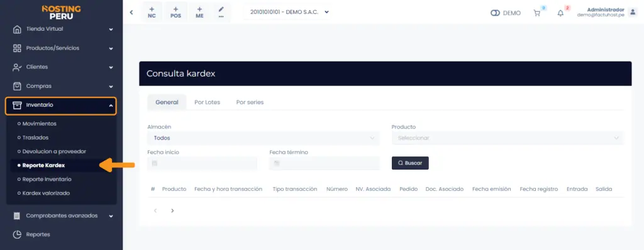Open the POS shortcut button
The height and width of the screenshot is (250, 644).
(x=176, y=13)
